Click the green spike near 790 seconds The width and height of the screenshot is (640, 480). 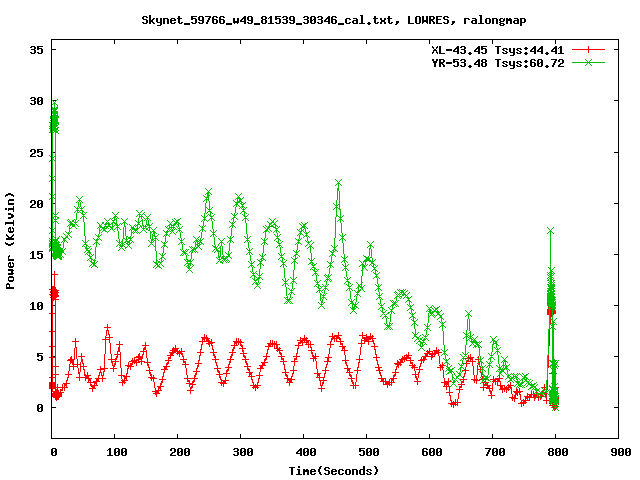coord(550,231)
